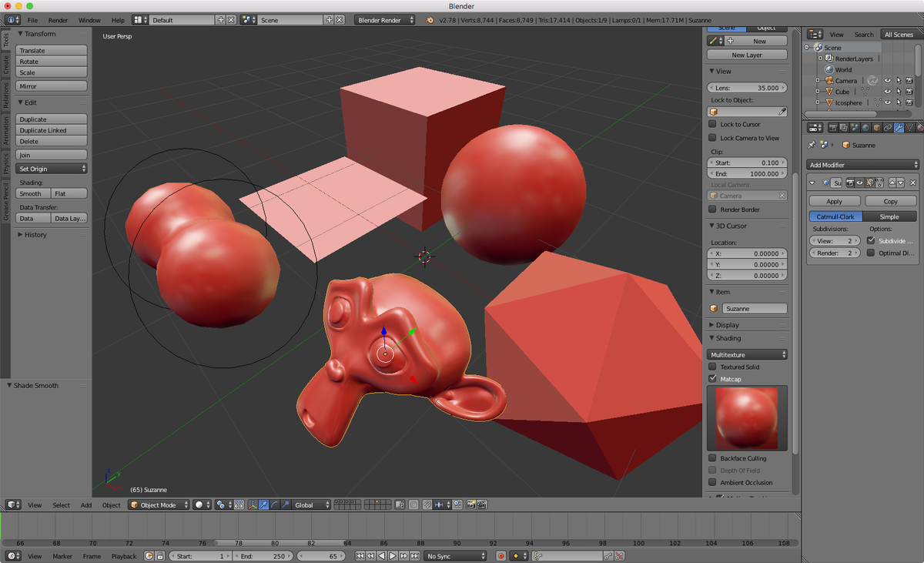This screenshot has width=924, height=563.
Task: Toggle Camera visibility eye in outliner
Action: (888, 81)
